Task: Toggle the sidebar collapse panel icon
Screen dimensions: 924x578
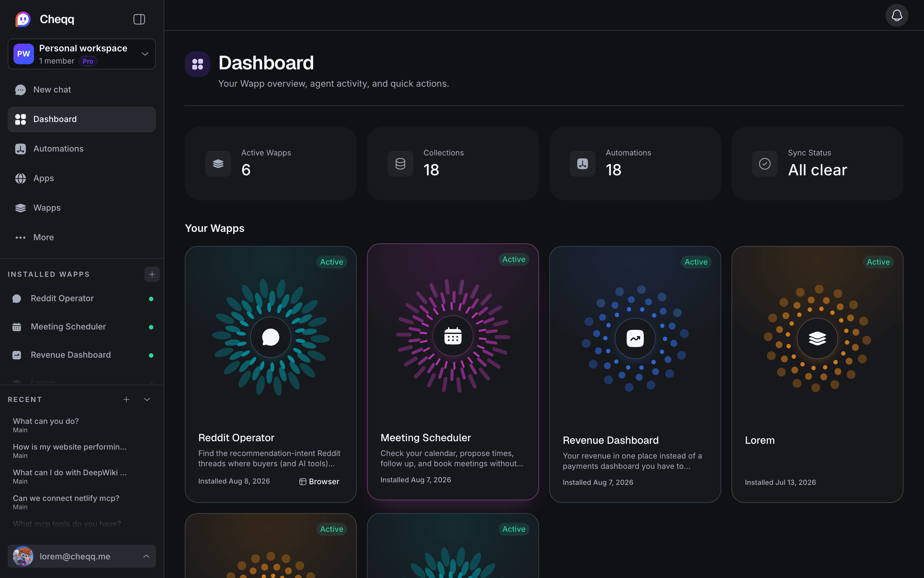Action: [x=139, y=19]
